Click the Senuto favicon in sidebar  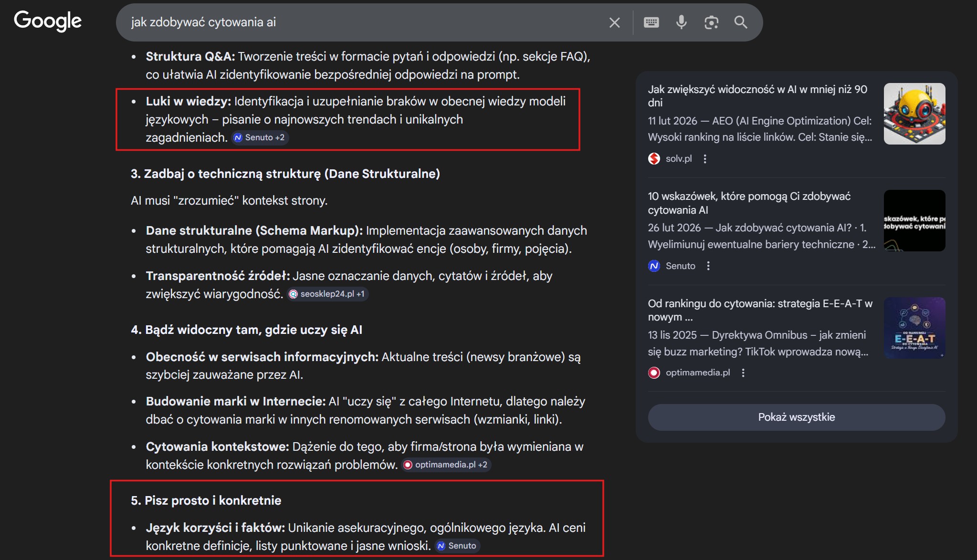[x=653, y=266]
